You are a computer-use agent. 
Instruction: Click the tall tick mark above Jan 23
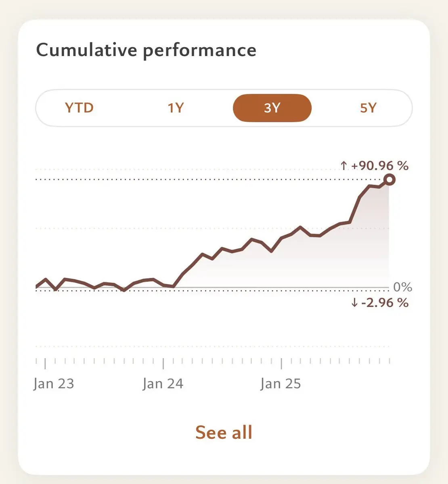(x=45, y=363)
